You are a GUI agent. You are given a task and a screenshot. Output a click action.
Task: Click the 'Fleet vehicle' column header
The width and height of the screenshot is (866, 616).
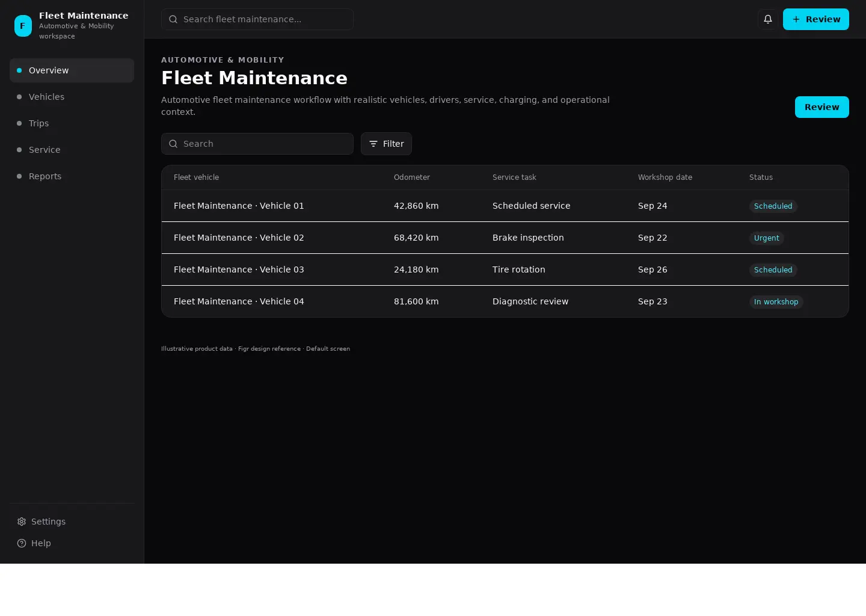[x=196, y=177]
